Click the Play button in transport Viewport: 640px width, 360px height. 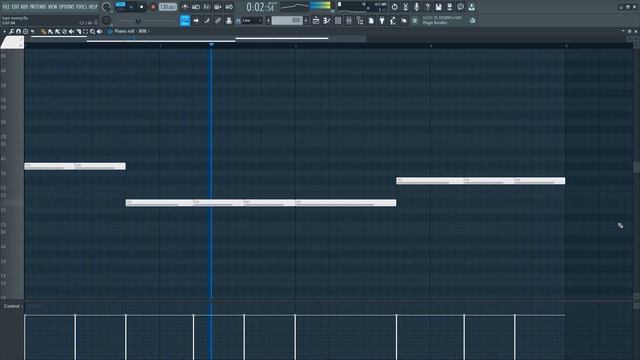click(131, 7)
